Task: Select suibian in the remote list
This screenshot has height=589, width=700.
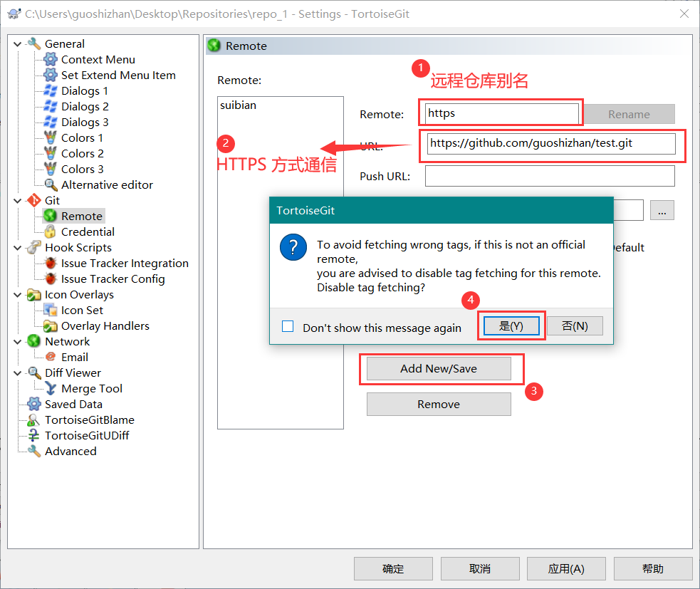Action: point(239,105)
